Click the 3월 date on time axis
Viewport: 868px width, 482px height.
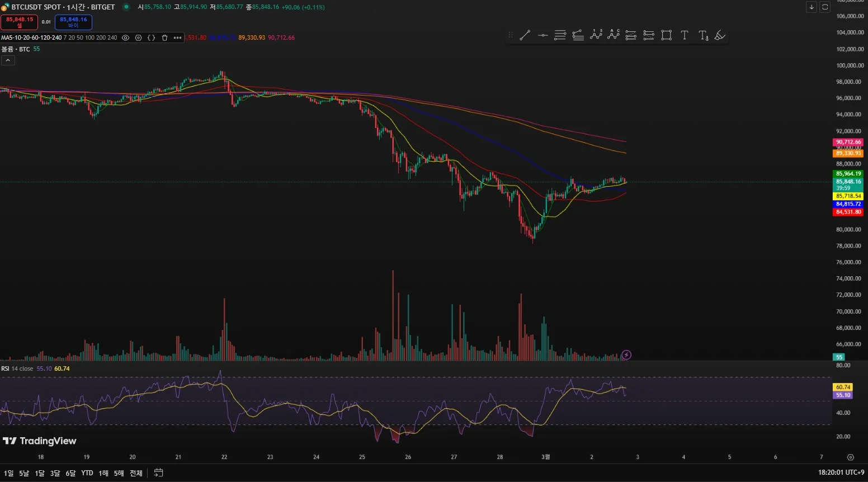546,457
